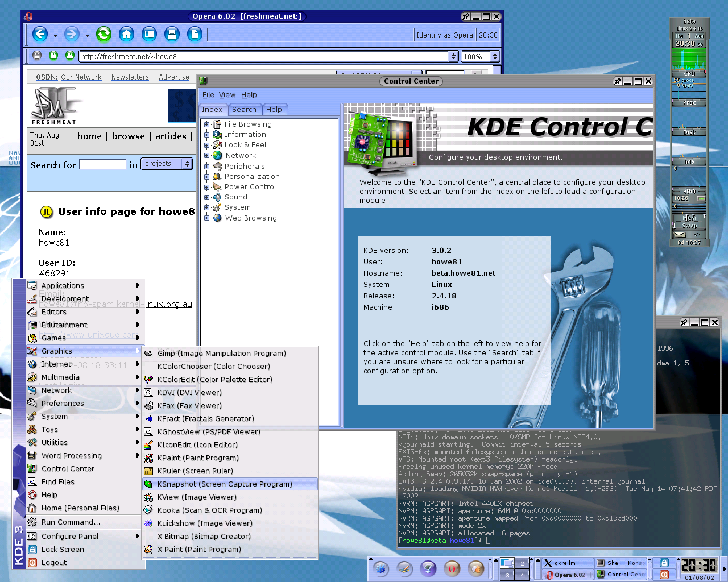Follow the Our Network link
Screen dimensions: 728x582
(x=81, y=77)
